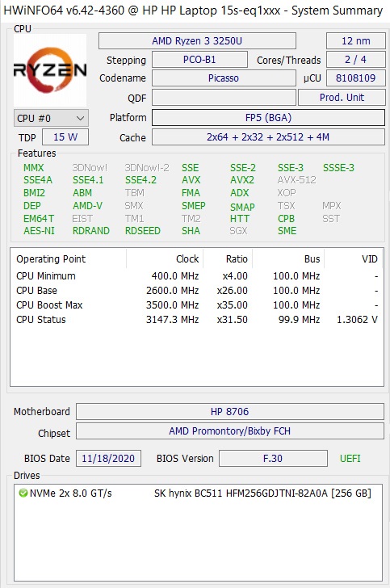The width and height of the screenshot is (390, 588).
Task: Click the empty QDF field
Action: coord(224,98)
